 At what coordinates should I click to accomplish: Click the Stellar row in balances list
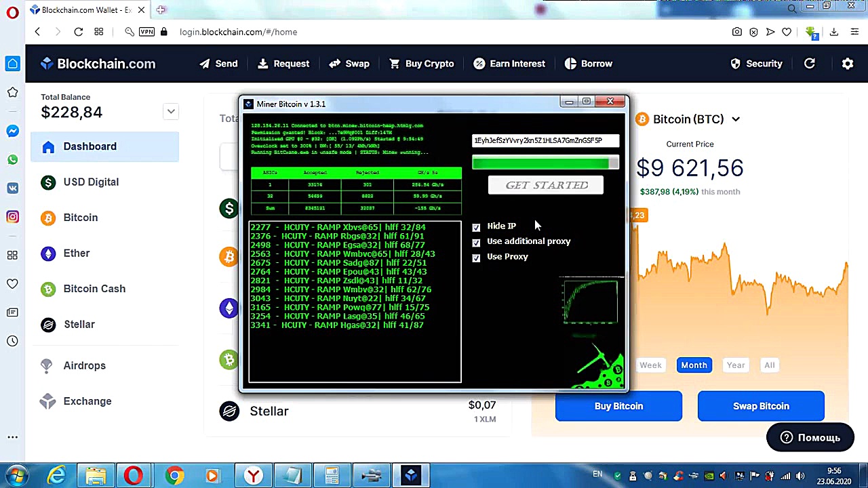[358, 411]
